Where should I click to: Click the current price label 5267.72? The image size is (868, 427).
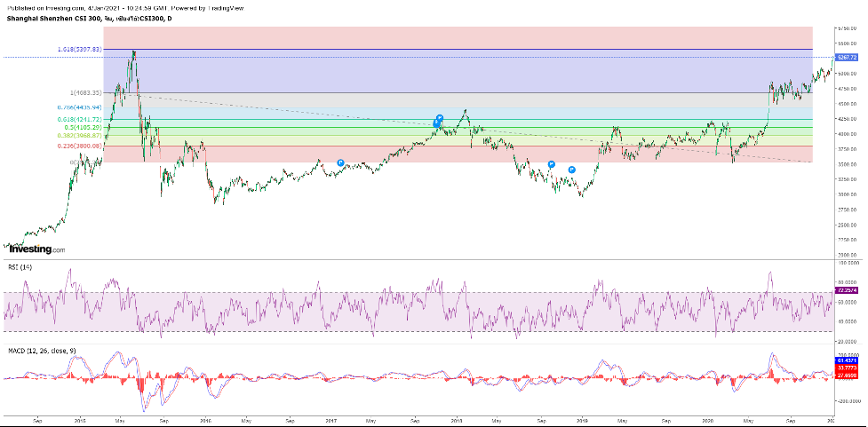[846, 58]
